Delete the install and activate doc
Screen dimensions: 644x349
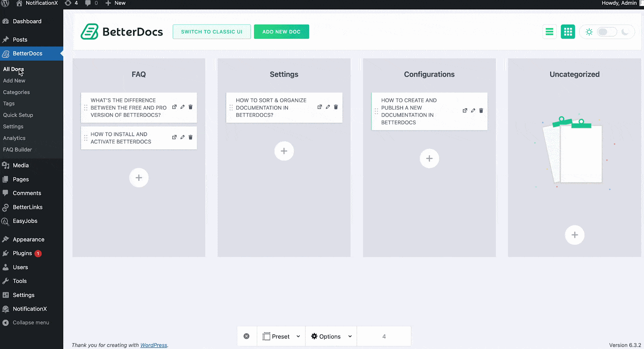click(x=190, y=137)
